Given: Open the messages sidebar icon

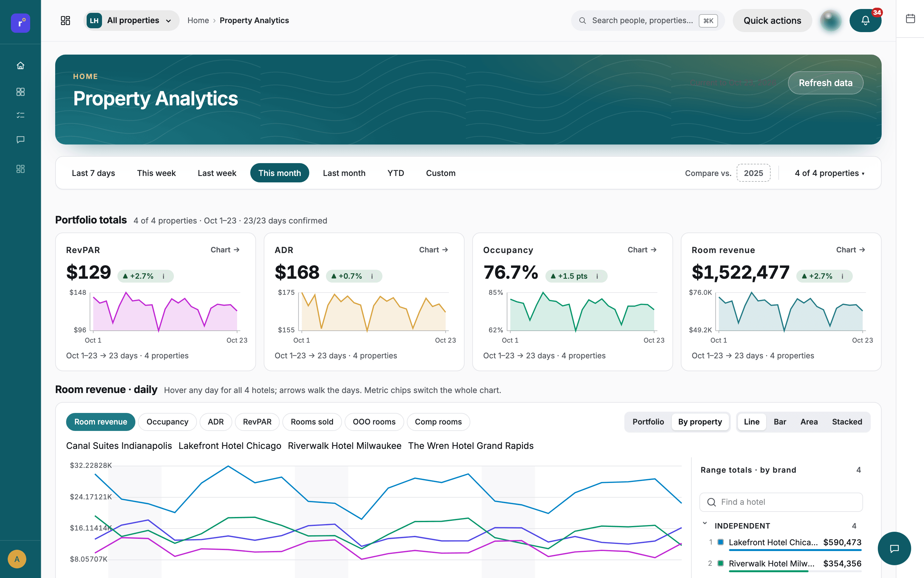Looking at the screenshot, I should click(21, 140).
